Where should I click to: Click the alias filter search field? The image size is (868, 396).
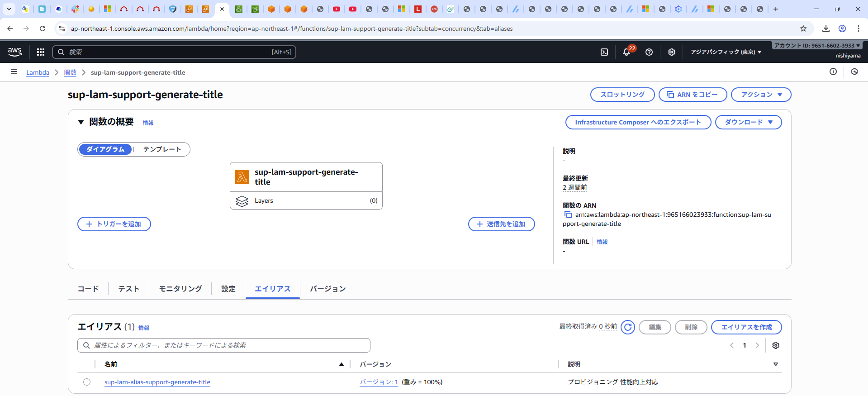point(224,345)
